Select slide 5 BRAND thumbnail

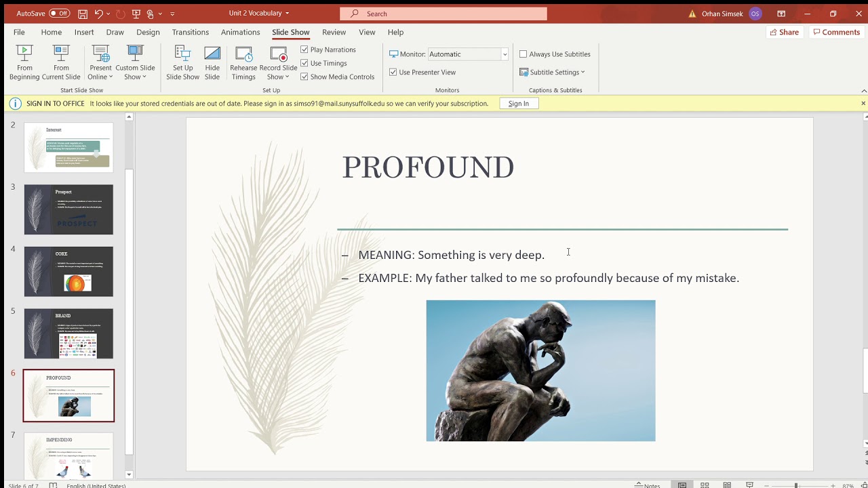(68, 333)
